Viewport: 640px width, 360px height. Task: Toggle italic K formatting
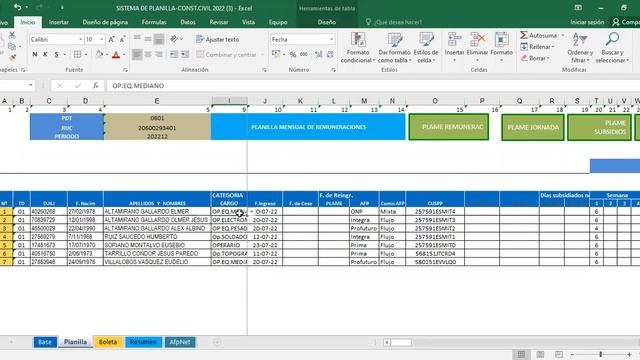(x=45, y=54)
